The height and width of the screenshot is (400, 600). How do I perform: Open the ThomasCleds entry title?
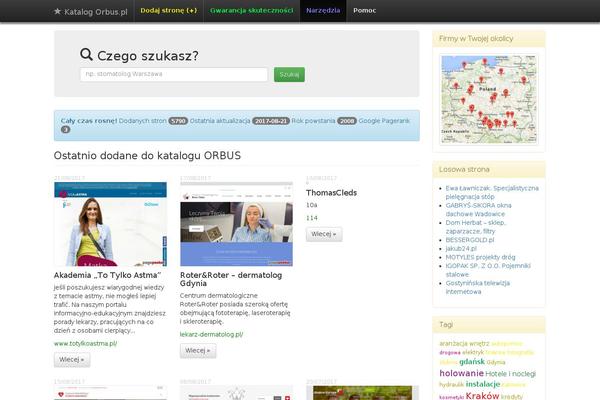[331, 193]
